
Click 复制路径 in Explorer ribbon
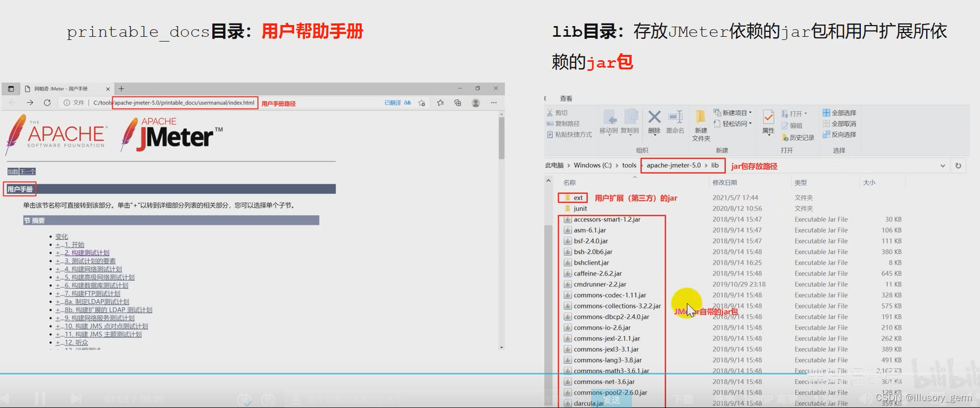[563, 124]
